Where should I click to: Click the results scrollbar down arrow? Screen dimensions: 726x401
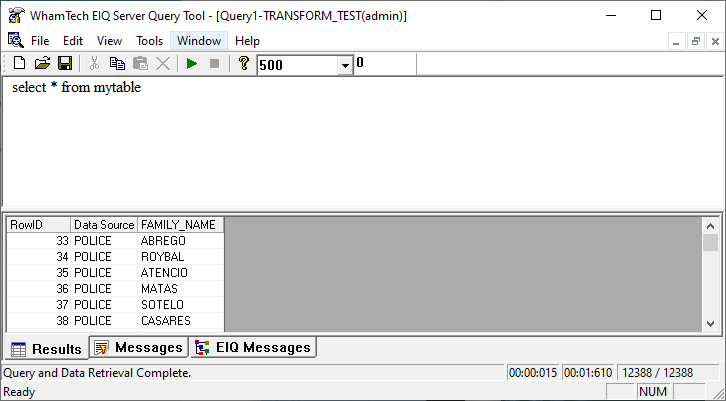tap(711, 324)
